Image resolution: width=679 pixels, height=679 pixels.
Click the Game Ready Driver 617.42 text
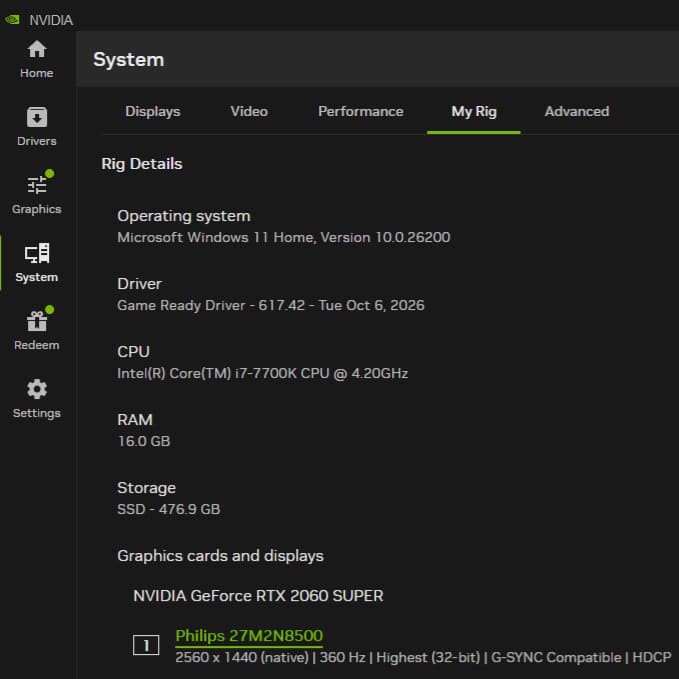point(271,305)
